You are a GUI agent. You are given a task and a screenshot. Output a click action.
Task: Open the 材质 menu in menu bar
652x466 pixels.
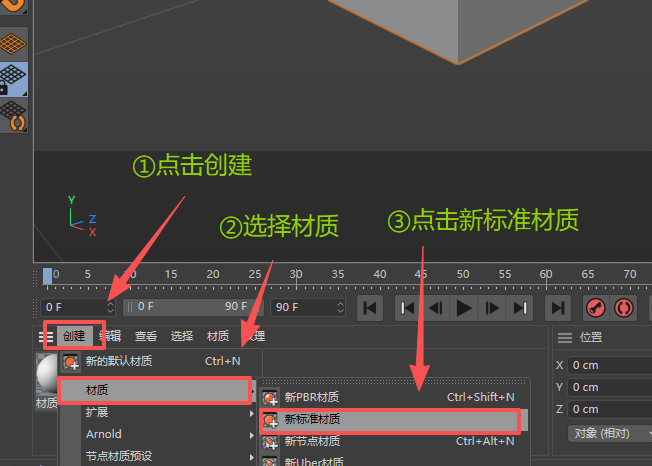pyautogui.click(x=218, y=336)
